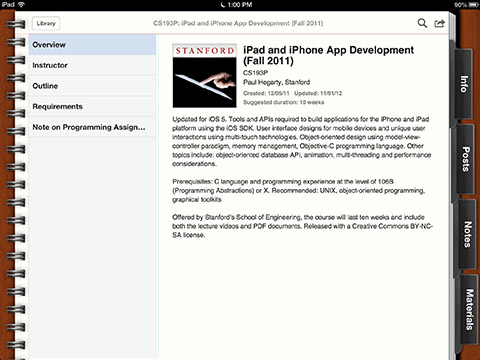The width and height of the screenshot is (480, 360).
Task: Open the Library button
Action: (46, 23)
